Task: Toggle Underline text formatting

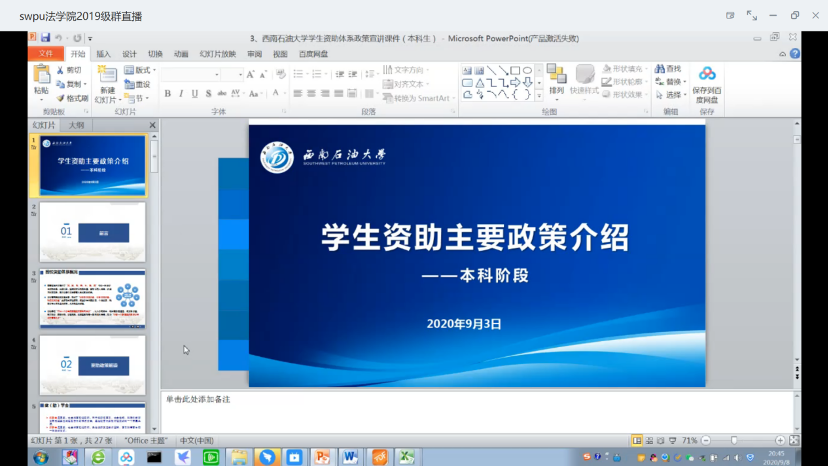Action: (195, 93)
